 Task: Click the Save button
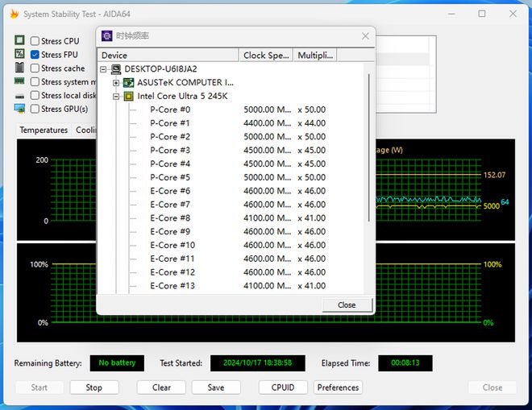coord(216,387)
